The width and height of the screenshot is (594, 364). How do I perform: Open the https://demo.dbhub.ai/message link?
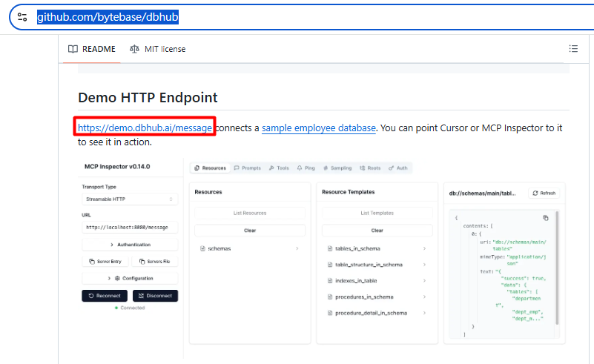click(x=145, y=128)
